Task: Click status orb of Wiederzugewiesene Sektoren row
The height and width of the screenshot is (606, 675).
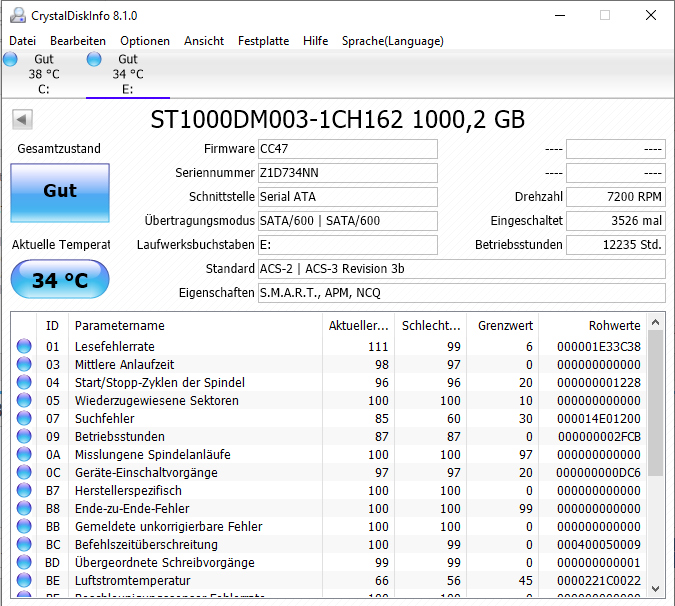Action: 24,401
